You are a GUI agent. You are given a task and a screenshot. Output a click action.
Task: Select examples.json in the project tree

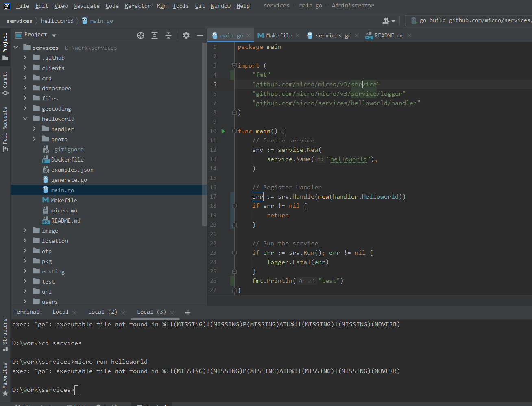(x=72, y=170)
